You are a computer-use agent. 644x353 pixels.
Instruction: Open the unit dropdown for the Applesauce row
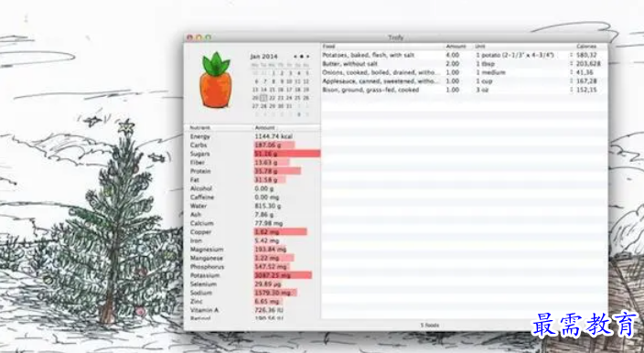pyautogui.click(x=572, y=81)
